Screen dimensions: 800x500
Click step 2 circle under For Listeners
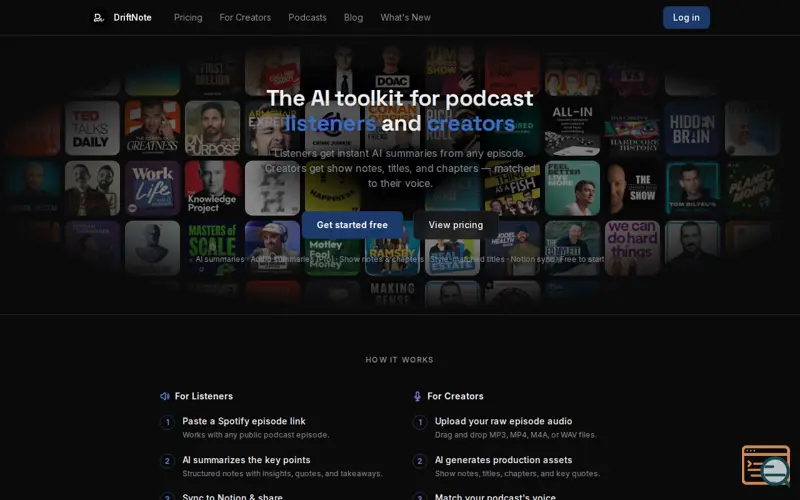point(167,461)
